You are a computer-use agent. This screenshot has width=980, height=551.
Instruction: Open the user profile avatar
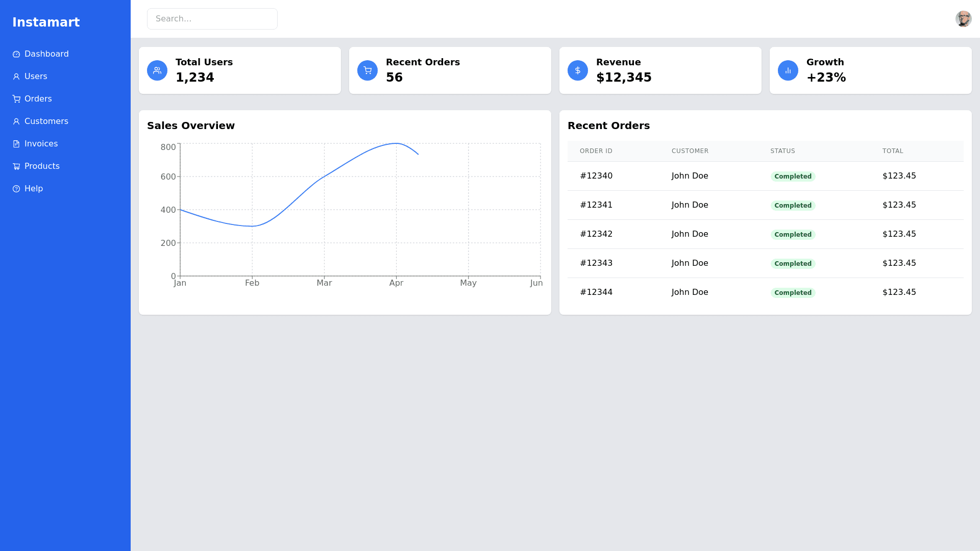coord(963,19)
